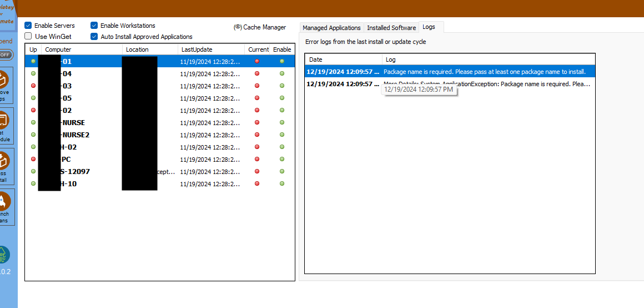644x308 pixels.
Task: Toggle the Suspend OFF switch
Action: click(x=6, y=54)
